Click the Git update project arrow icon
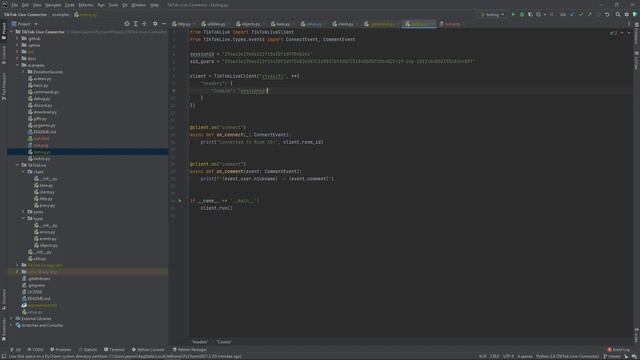The height and width of the screenshot is (360, 640). pyautogui.click(x=572, y=14)
